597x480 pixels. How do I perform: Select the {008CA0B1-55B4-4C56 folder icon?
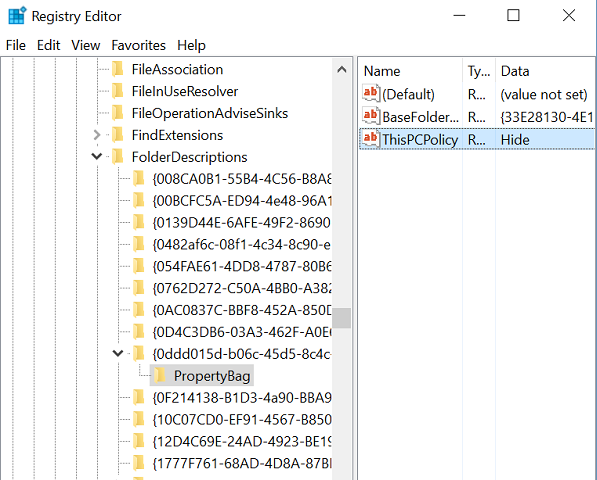click(x=139, y=179)
